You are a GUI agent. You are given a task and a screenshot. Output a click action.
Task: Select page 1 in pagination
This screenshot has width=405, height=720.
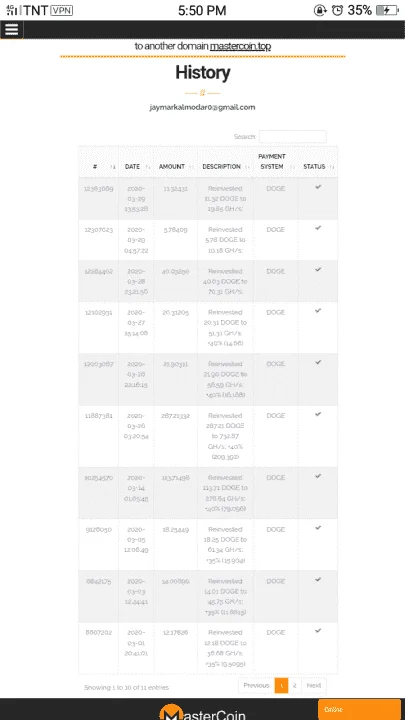coord(281,686)
